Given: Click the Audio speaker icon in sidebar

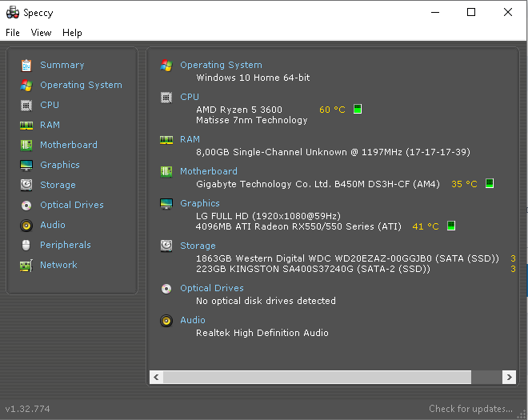Looking at the screenshot, I should 26,226.
